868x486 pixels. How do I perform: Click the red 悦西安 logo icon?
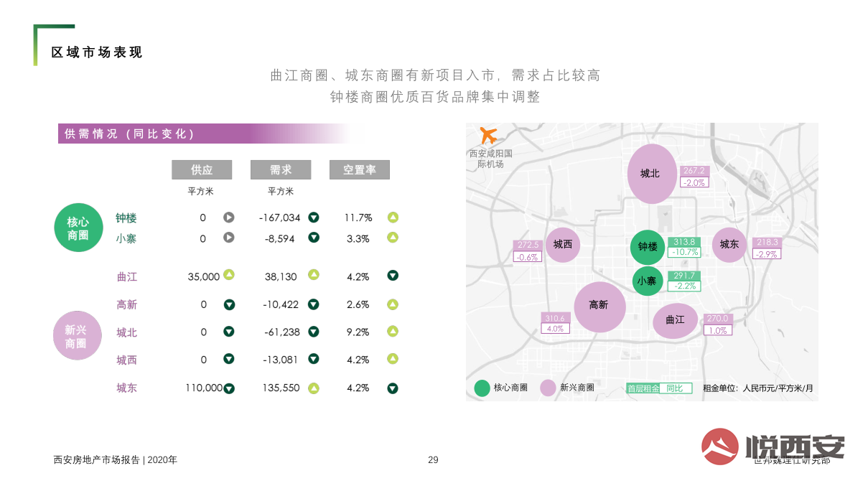click(x=720, y=447)
